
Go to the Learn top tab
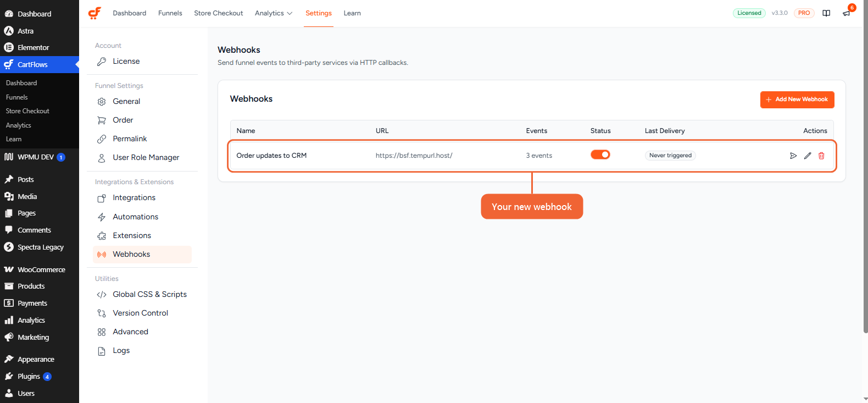352,13
